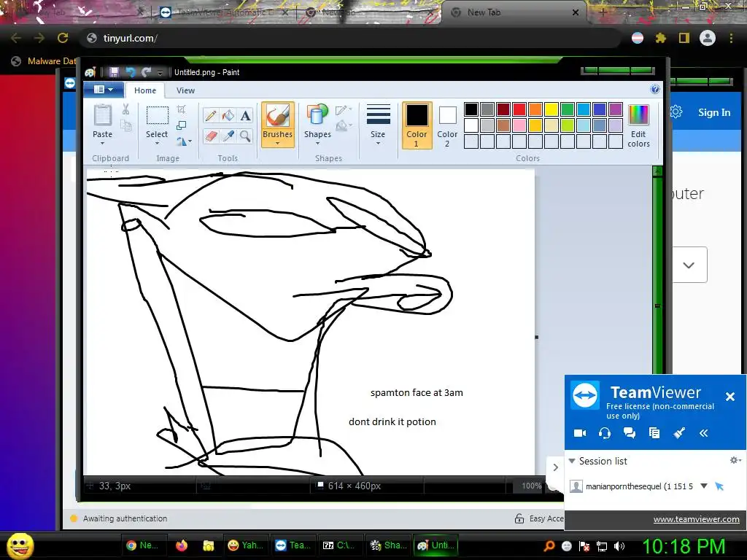The height and width of the screenshot is (560, 747).
Task: Click the volume speaker tray icon
Action: click(x=619, y=546)
